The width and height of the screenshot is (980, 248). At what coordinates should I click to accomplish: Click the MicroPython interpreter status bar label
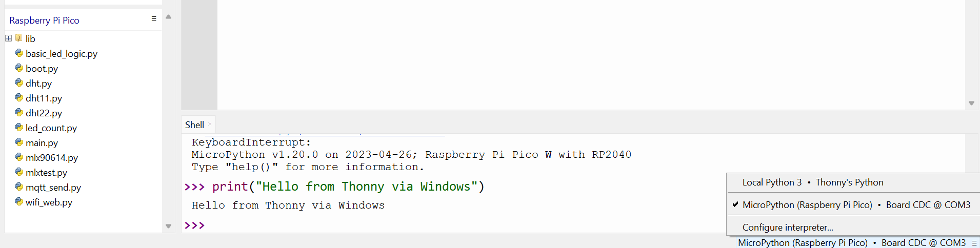point(852,243)
